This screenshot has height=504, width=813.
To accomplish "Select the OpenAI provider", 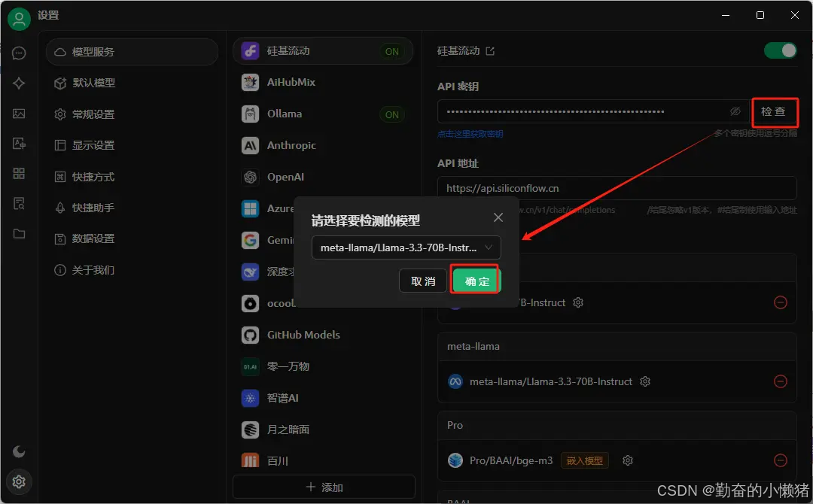I will tap(322, 177).
